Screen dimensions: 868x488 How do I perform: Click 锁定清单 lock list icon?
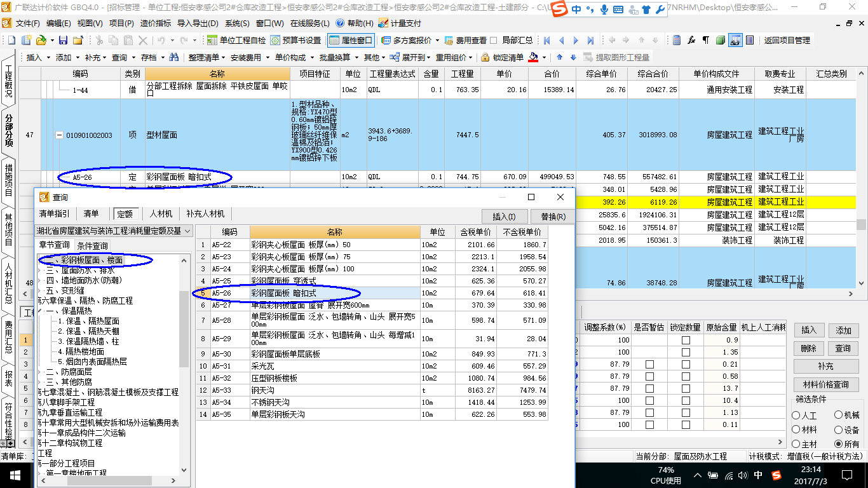click(x=502, y=57)
